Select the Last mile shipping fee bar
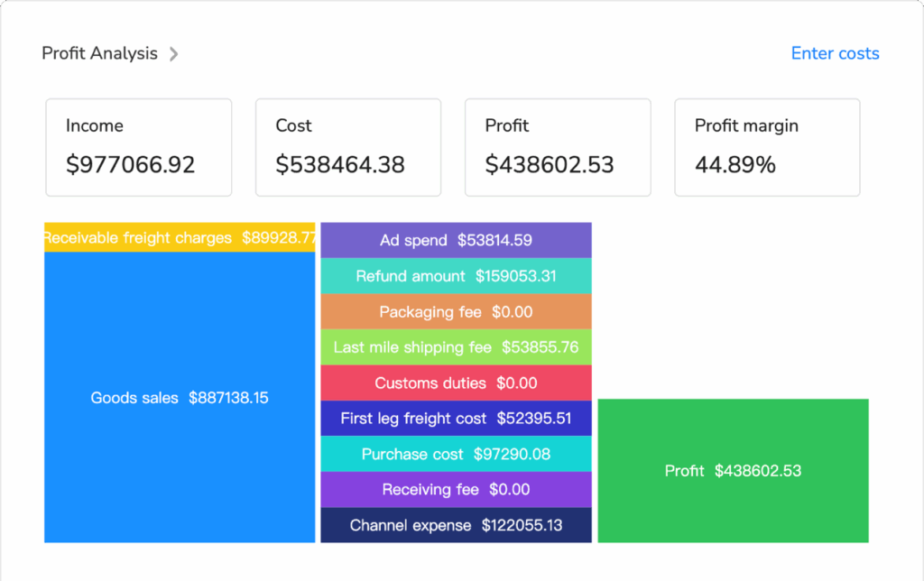This screenshot has width=924, height=581. tap(456, 347)
